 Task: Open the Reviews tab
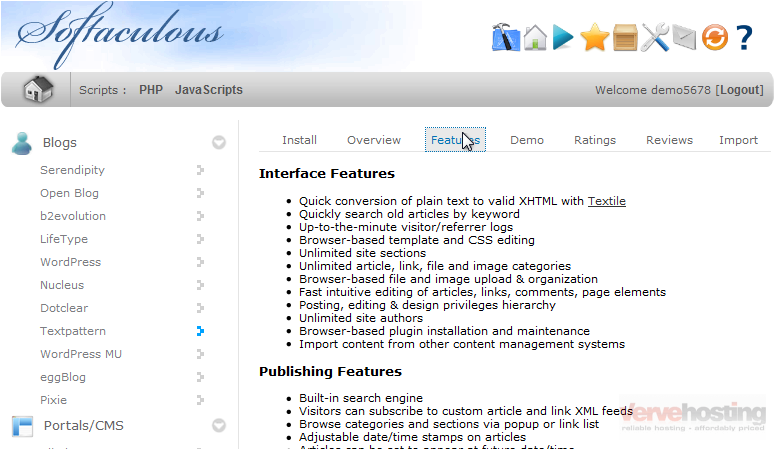tap(669, 140)
